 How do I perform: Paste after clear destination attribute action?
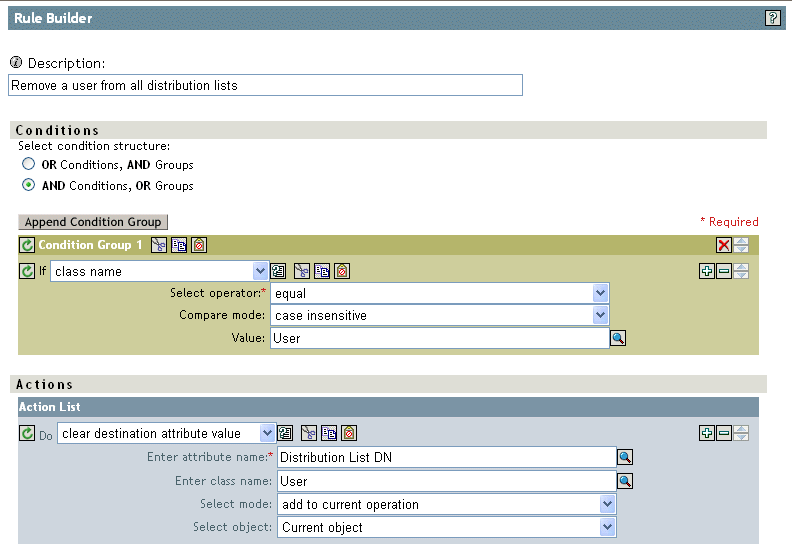[349, 433]
